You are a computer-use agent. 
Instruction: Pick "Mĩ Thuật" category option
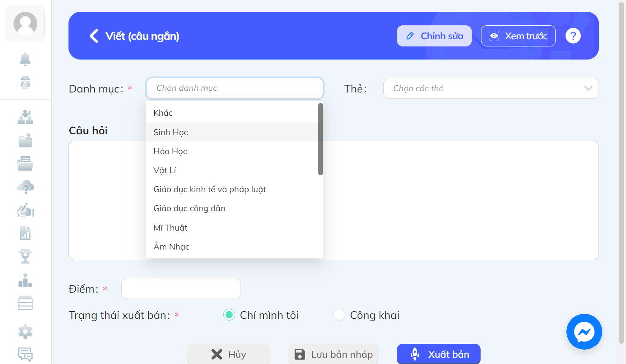[x=232, y=228]
